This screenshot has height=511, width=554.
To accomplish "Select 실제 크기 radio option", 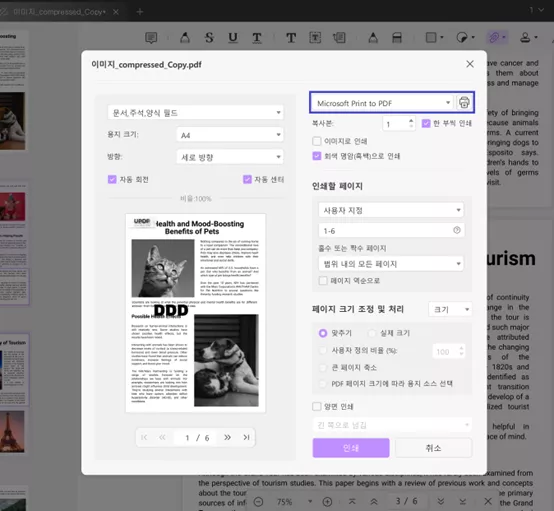I will point(372,333).
